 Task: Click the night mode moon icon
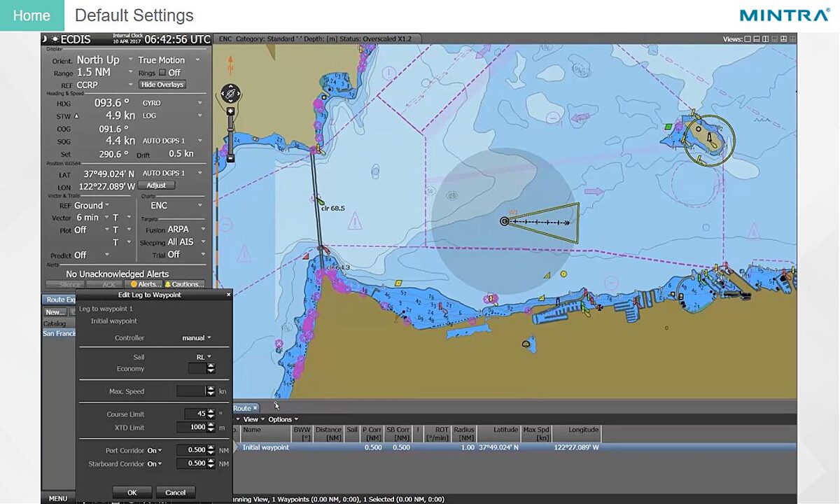coord(45,39)
